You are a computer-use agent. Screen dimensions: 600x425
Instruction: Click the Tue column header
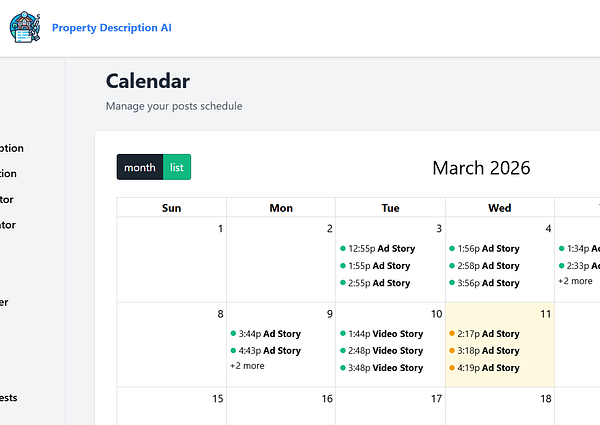coord(390,208)
